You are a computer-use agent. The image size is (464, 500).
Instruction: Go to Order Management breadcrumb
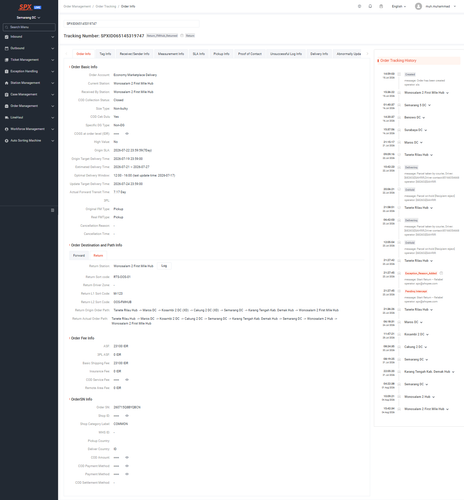[77, 6]
